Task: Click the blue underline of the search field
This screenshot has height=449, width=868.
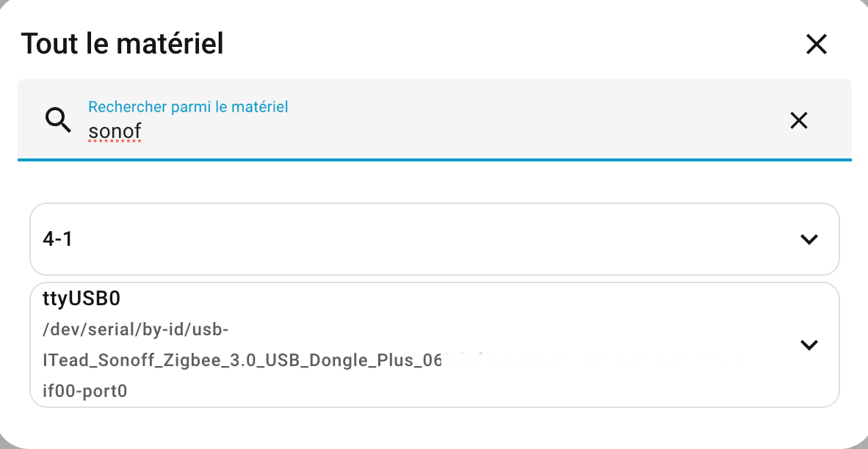Action: pyautogui.click(x=433, y=159)
